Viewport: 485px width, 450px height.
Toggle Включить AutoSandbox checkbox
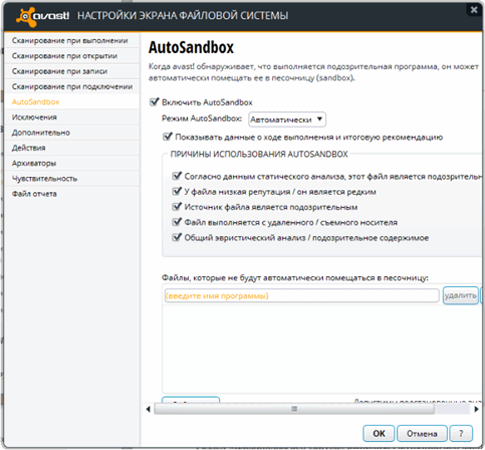pos(154,102)
